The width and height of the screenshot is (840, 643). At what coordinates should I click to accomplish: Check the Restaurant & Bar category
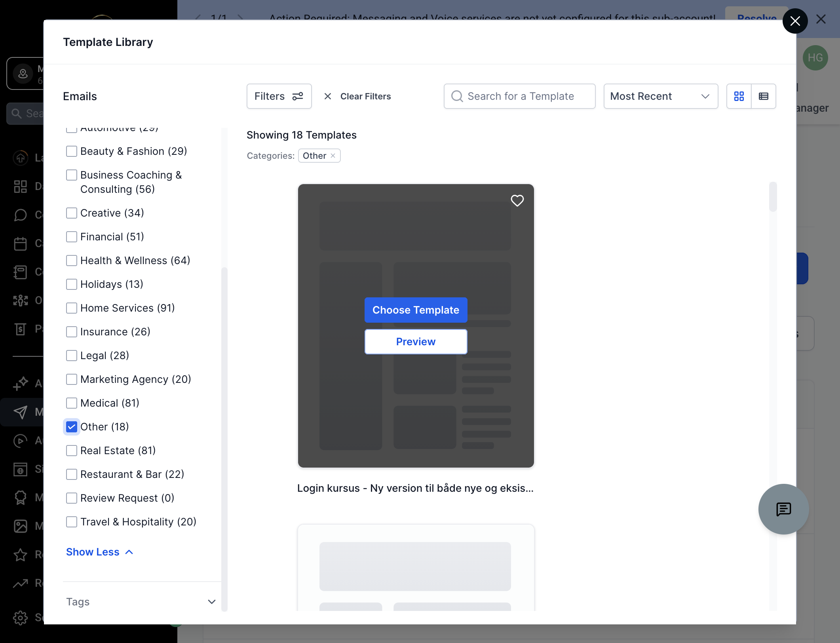pyautogui.click(x=72, y=474)
